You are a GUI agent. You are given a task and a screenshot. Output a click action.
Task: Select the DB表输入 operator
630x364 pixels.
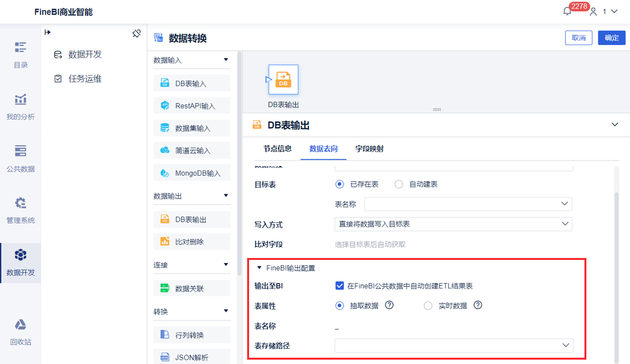point(192,83)
